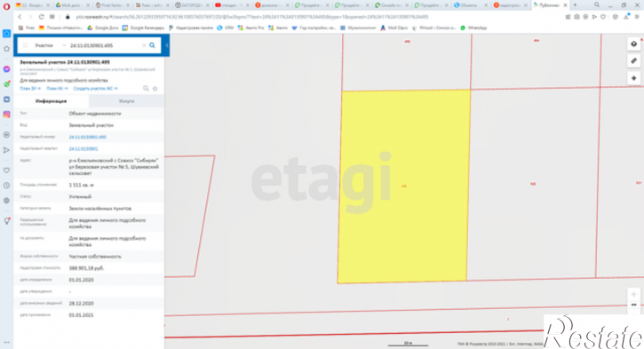The image size is (644, 349).
Task: Select the ruler measurement tool
Action: 633,60
